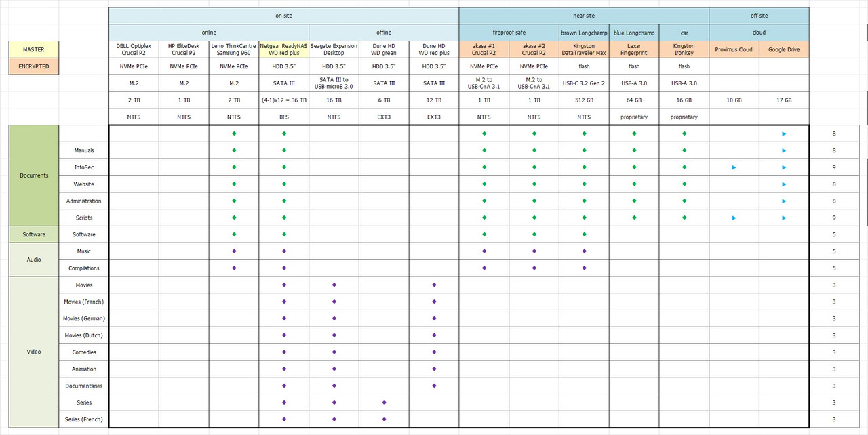Click the 'Google Drive' cell

coord(784,49)
